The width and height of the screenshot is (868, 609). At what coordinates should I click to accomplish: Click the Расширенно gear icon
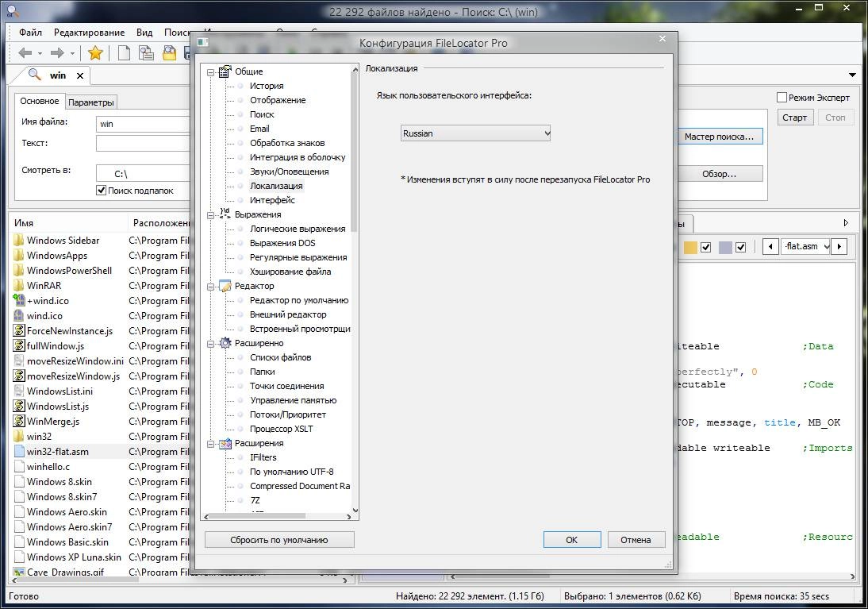(225, 343)
